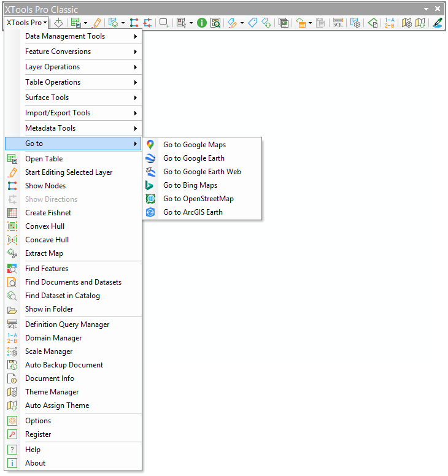The image size is (448, 476).
Task: Expand the arrow next to select list toolbar icon
Action: pos(191,23)
